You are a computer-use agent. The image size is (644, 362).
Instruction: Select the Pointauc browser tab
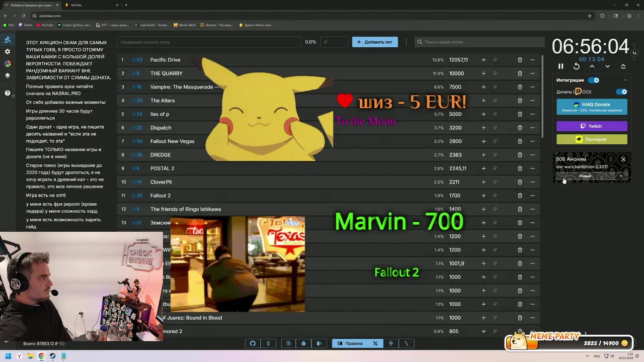32,5
